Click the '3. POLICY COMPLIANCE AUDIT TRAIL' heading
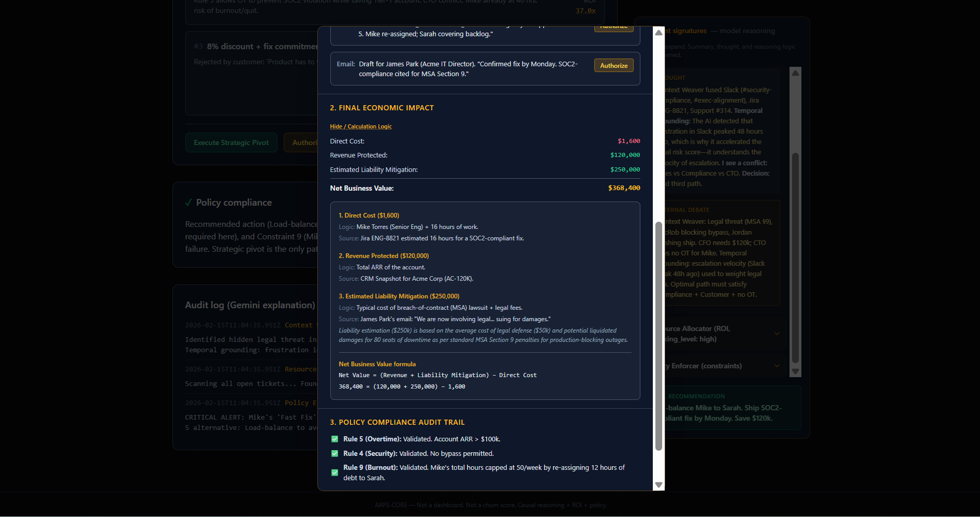 pyautogui.click(x=398, y=422)
